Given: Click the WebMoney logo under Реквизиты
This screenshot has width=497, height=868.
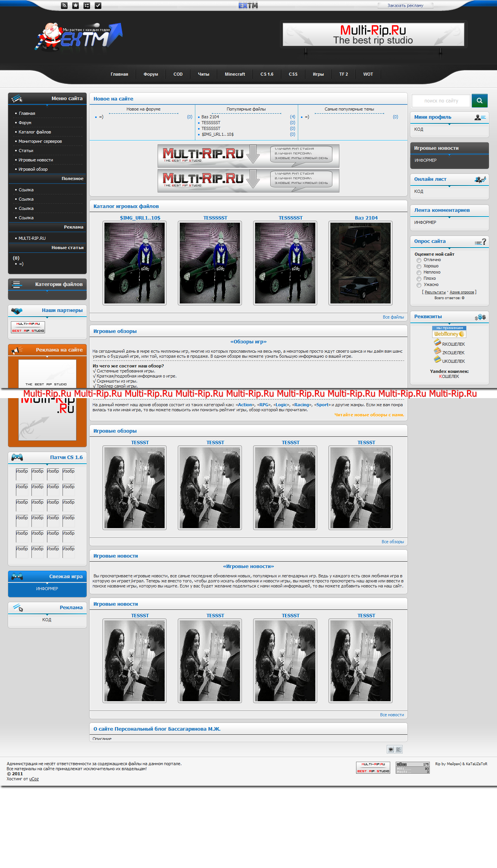Looking at the screenshot, I should (x=449, y=332).
